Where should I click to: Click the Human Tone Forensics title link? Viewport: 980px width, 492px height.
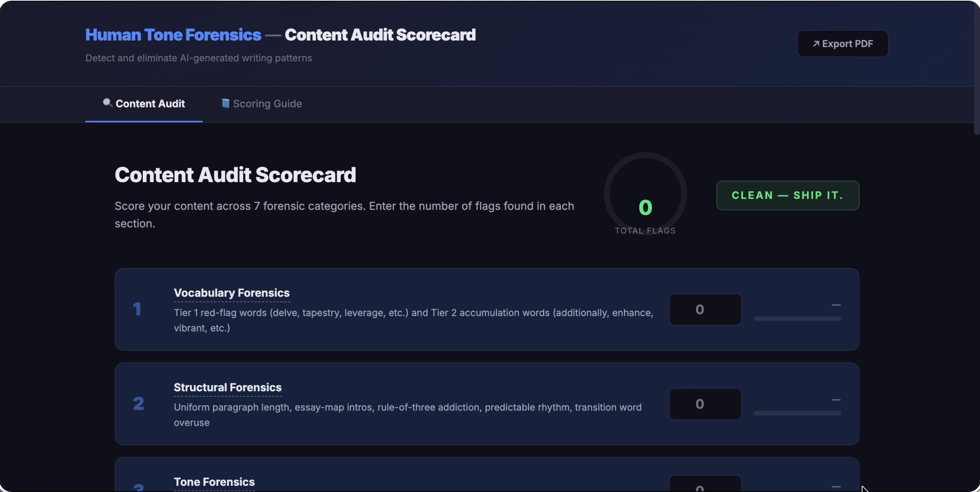[x=173, y=35]
